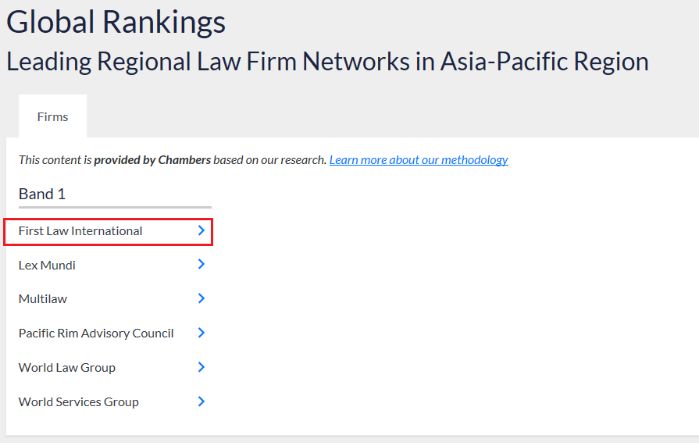This screenshot has width=699, height=443.
Task: Select the Lex Mundi firm name
Action: (x=47, y=265)
